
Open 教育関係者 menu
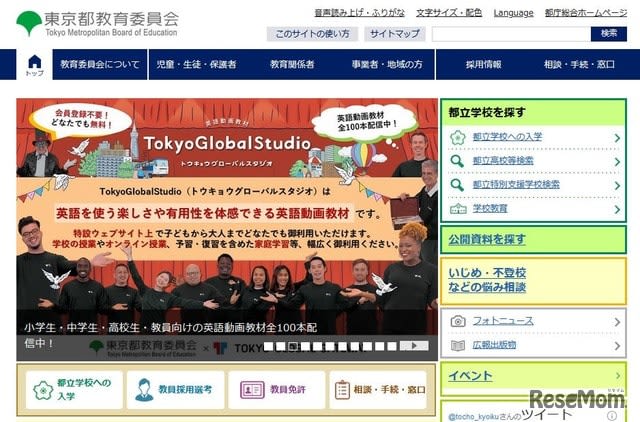coord(292,64)
